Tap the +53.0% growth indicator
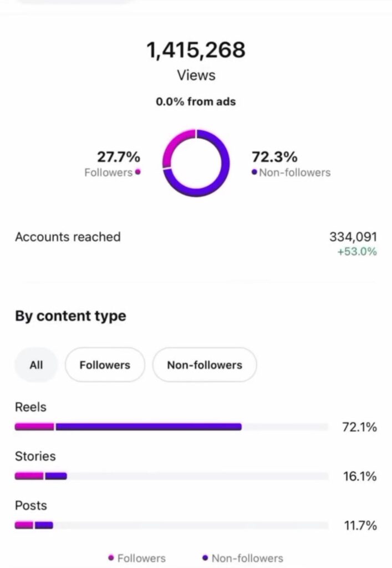Image resolution: width=392 pixels, height=568 pixels. click(x=357, y=252)
